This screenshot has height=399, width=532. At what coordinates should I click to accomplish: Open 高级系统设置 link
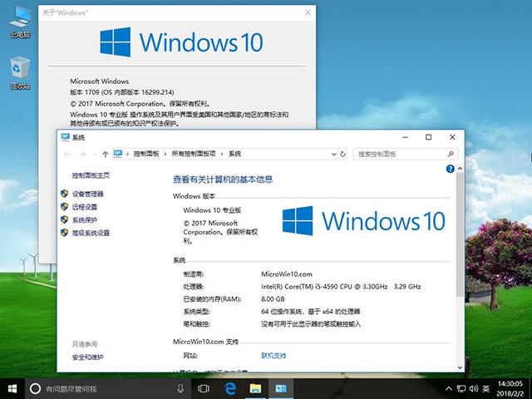click(91, 233)
